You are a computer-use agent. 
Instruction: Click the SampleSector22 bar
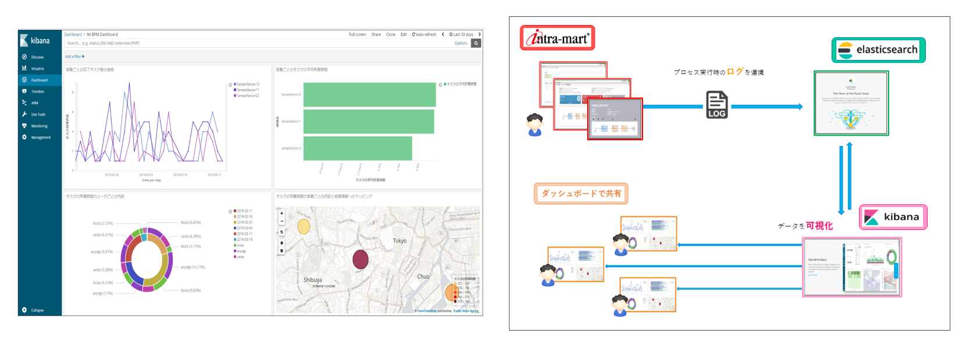370,95
